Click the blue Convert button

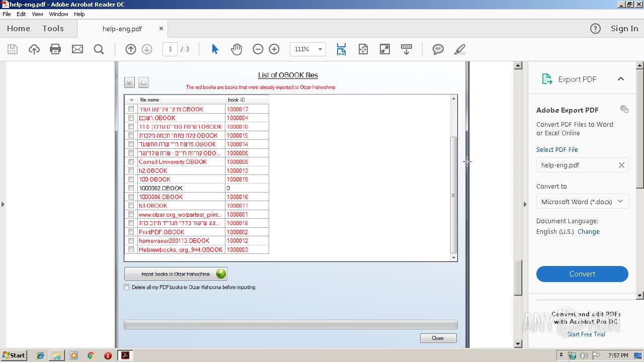click(582, 274)
